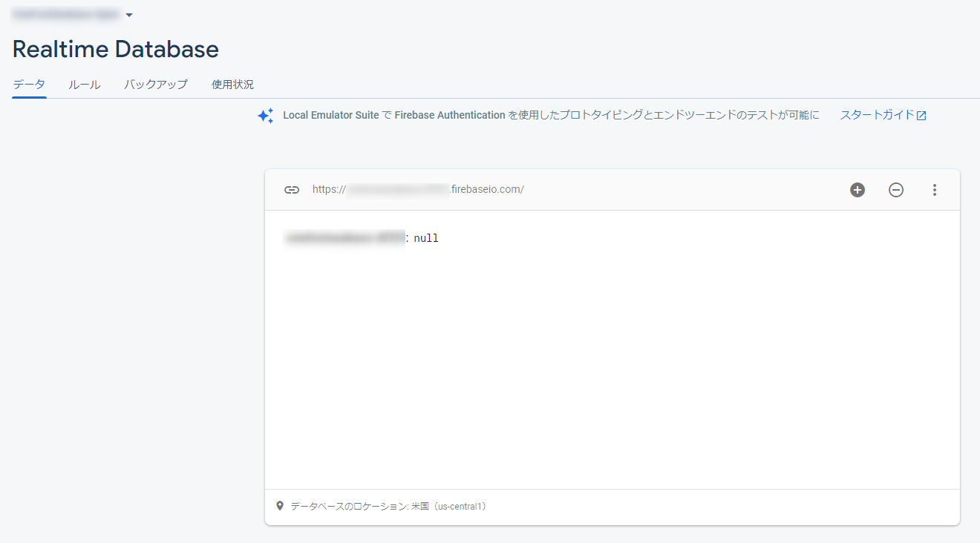
Task: Open the project selector dropdown arrow
Action: [x=129, y=15]
